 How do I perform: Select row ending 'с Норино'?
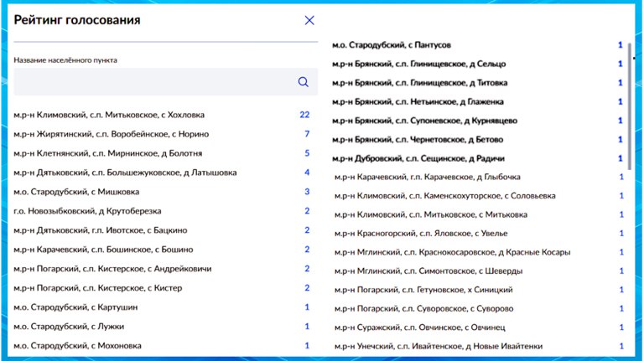pyautogui.click(x=161, y=134)
